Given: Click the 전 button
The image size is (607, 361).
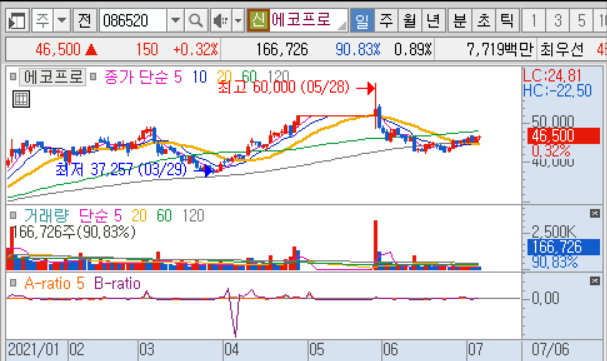Looking at the screenshot, I should (84, 20).
